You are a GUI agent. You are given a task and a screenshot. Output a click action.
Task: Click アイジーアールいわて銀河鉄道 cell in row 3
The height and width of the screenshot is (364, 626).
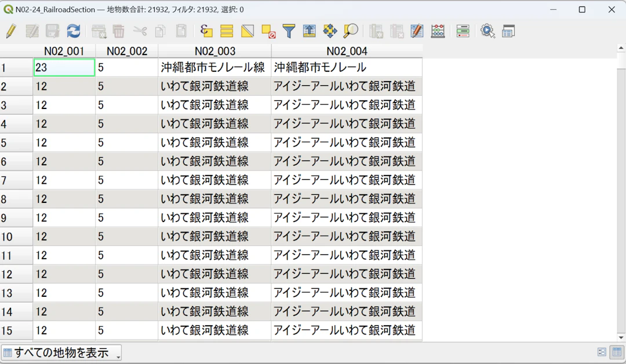347,105
